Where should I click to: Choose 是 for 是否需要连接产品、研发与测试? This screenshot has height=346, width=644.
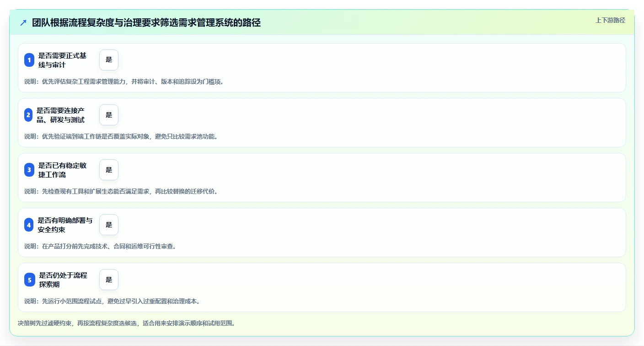pyautogui.click(x=109, y=115)
